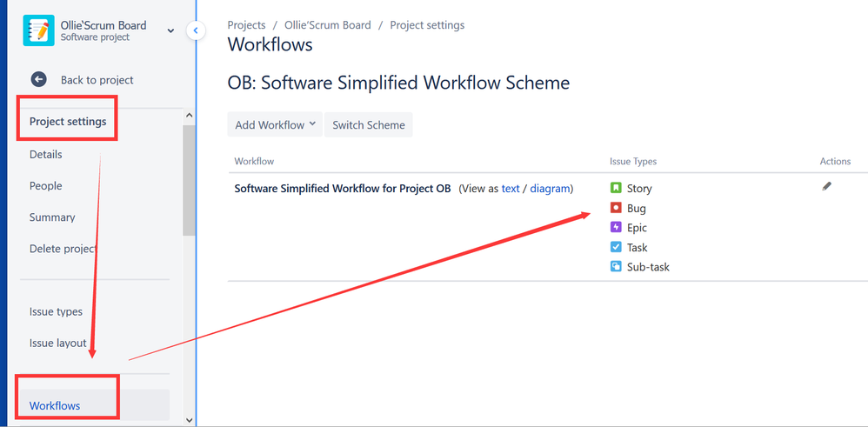This screenshot has width=868, height=427.
Task: Click the Back to project arrow icon
Action: 39,80
